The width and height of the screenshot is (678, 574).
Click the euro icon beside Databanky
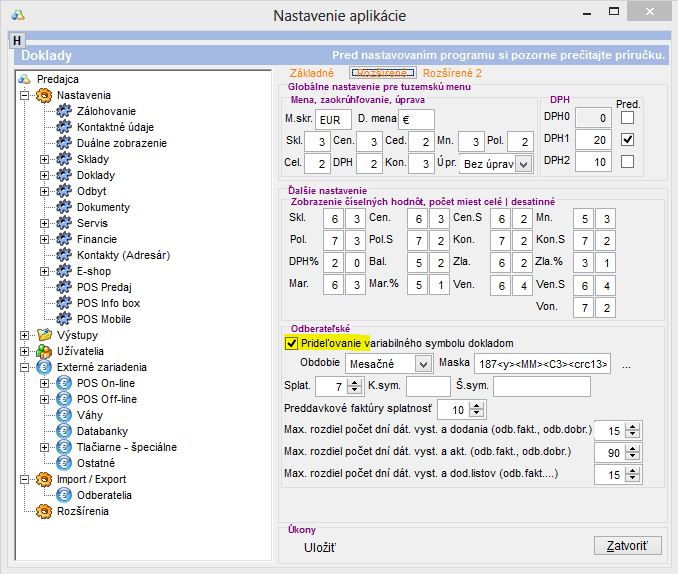click(x=65, y=431)
